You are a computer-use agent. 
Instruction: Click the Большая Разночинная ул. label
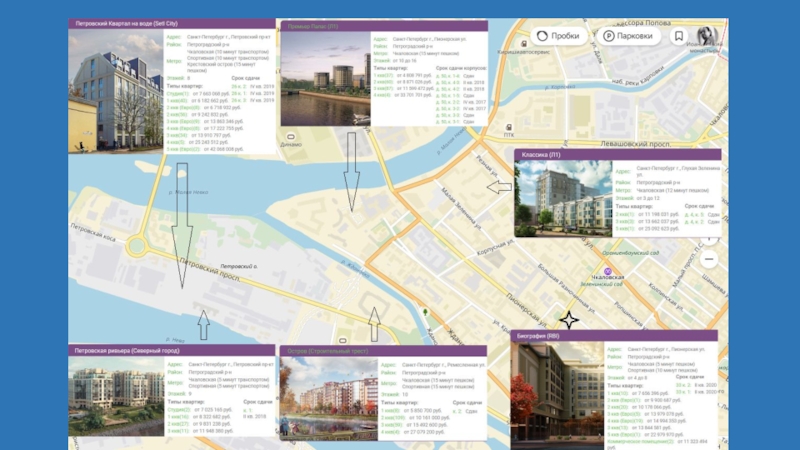pos(565,288)
